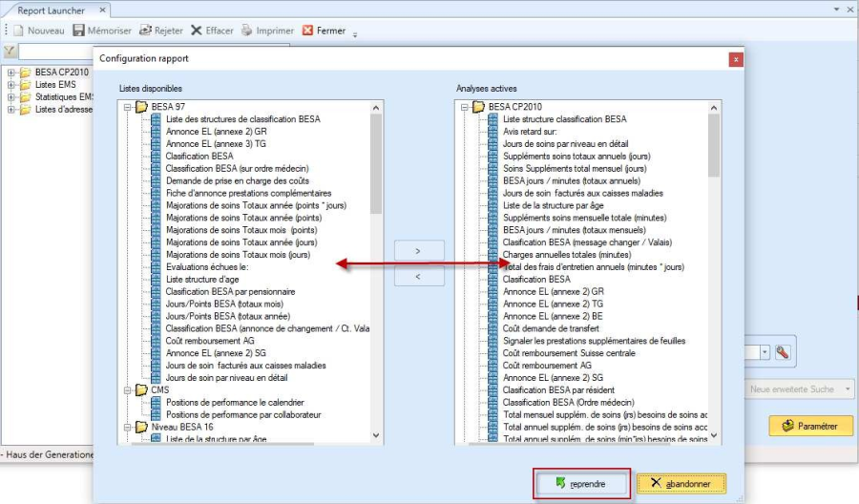Open the combo box arrow beside the wrench button

pyautogui.click(x=765, y=352)
